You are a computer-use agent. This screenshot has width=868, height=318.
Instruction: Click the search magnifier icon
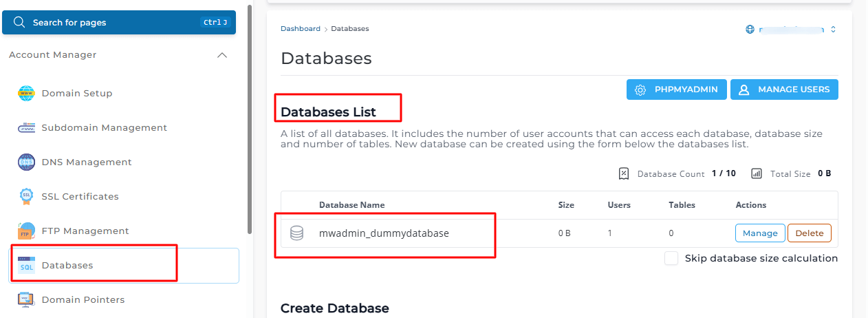click(x=19, y=23)
